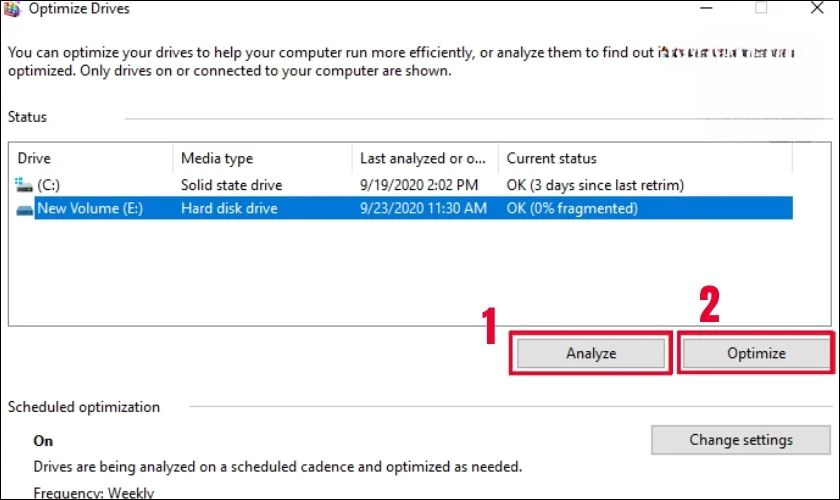840x500 pixels.
Task: Click the Last analyzed column header
Action: (423, 159)
